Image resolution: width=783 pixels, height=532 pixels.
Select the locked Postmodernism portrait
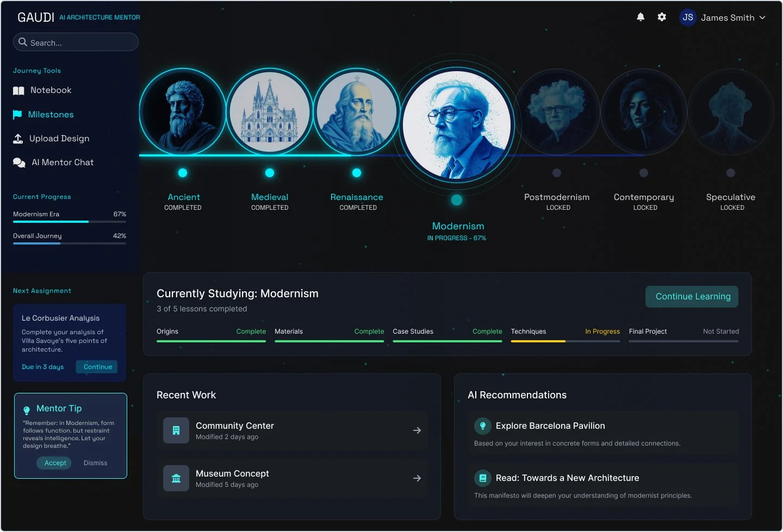tap(557, 111)
